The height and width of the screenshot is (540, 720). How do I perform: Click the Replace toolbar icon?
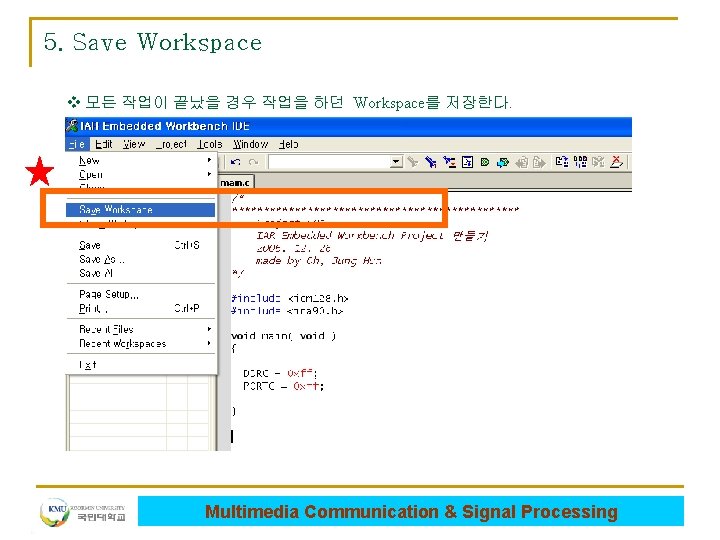449,162
